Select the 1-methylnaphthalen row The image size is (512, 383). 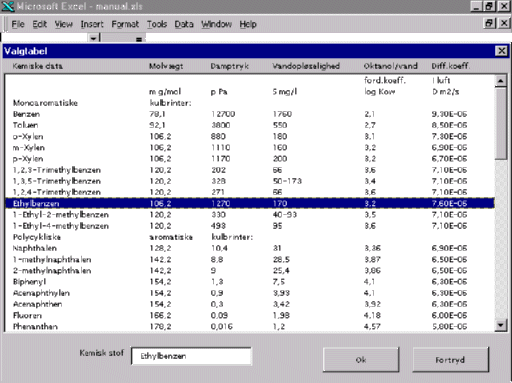coord(250,259)
